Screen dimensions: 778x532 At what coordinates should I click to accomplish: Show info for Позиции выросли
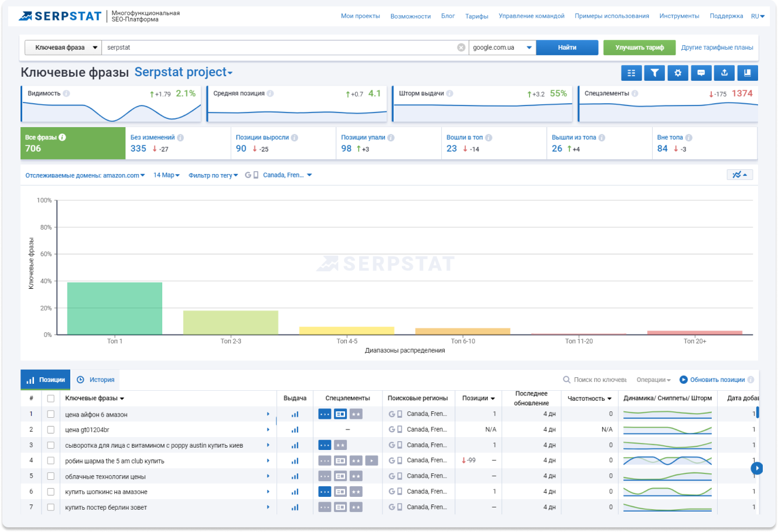294,138
